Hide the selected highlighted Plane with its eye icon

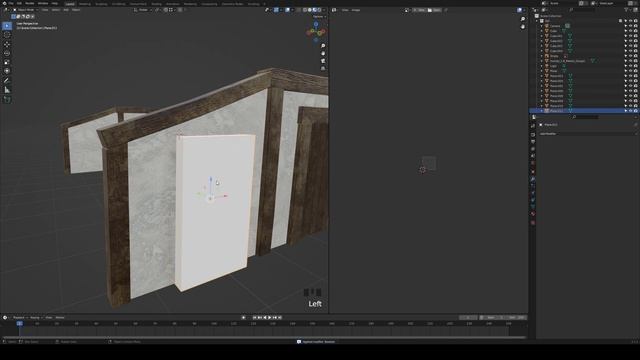point(631,111)
